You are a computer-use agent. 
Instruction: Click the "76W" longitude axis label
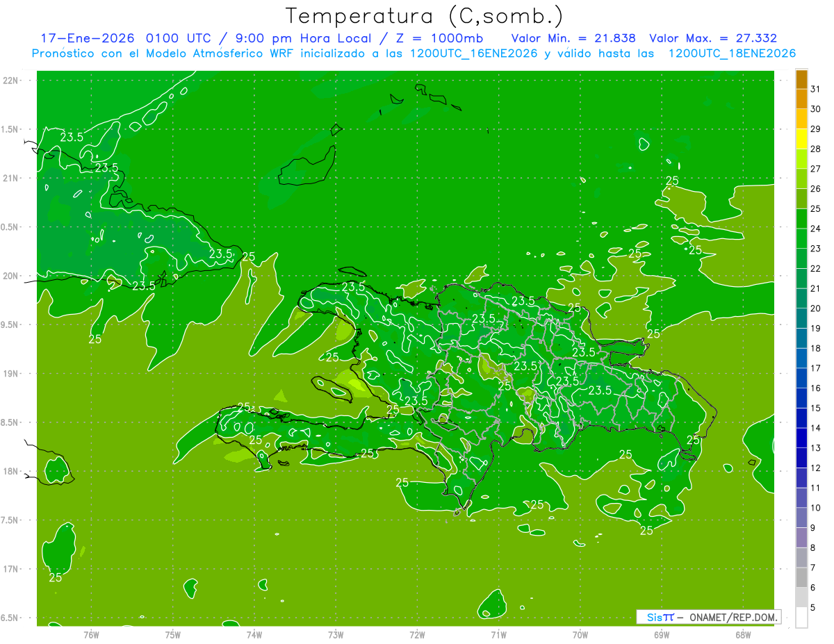91,635
